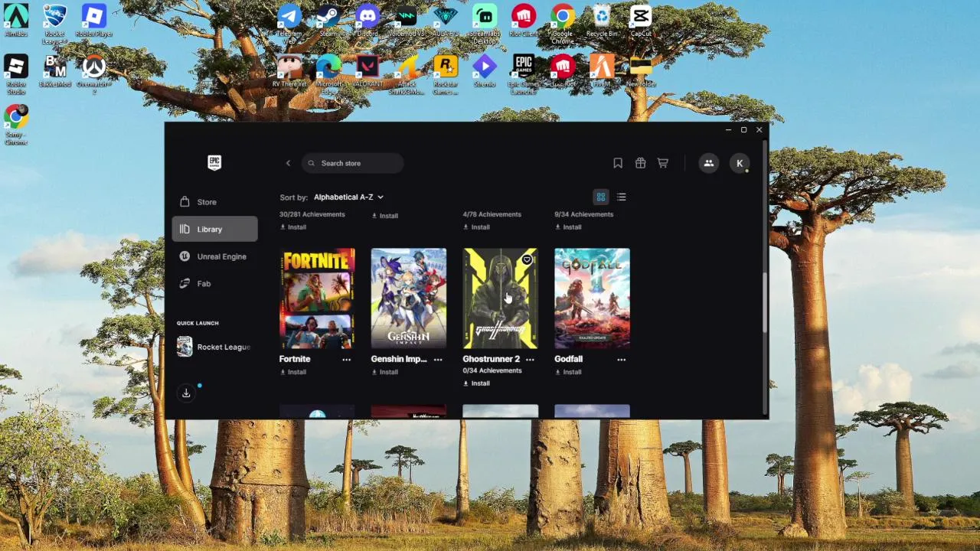Open the friends list icon

[709, 163]
